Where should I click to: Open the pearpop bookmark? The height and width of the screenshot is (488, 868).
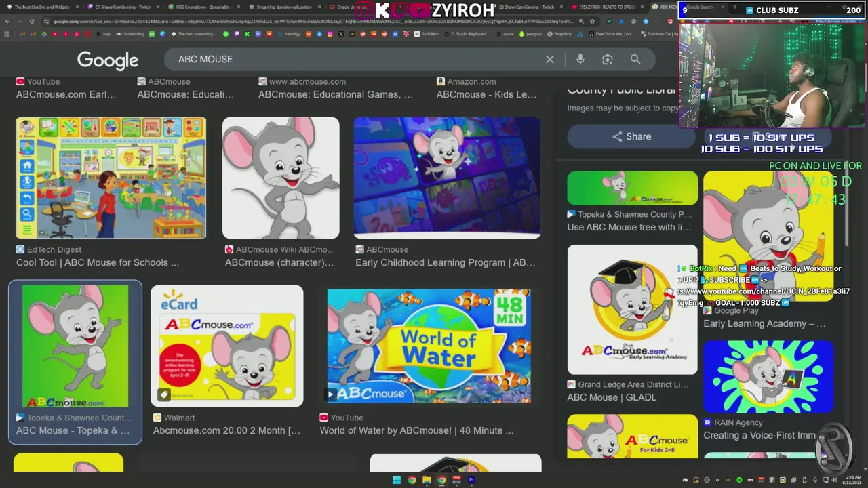click(x=532, y=33)
